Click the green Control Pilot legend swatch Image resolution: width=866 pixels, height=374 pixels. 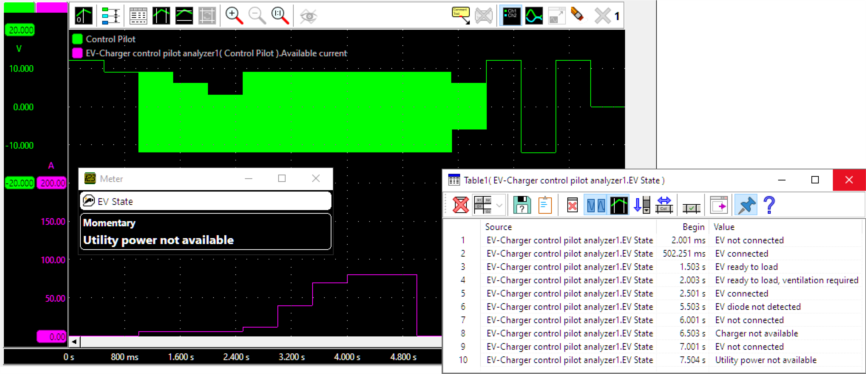click(78, 40)
